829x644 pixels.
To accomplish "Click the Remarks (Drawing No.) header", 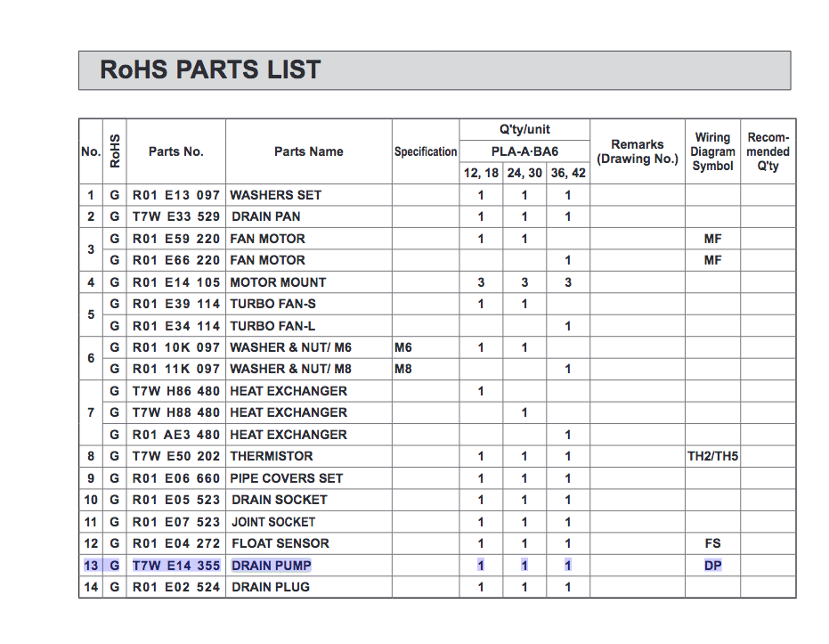I will [x=638, y=151].
